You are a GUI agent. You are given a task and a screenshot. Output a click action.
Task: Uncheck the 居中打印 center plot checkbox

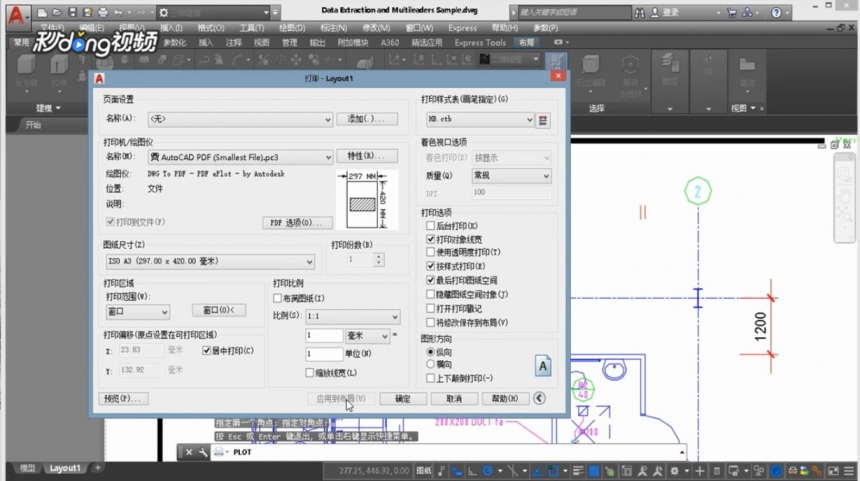pos(207,350)
